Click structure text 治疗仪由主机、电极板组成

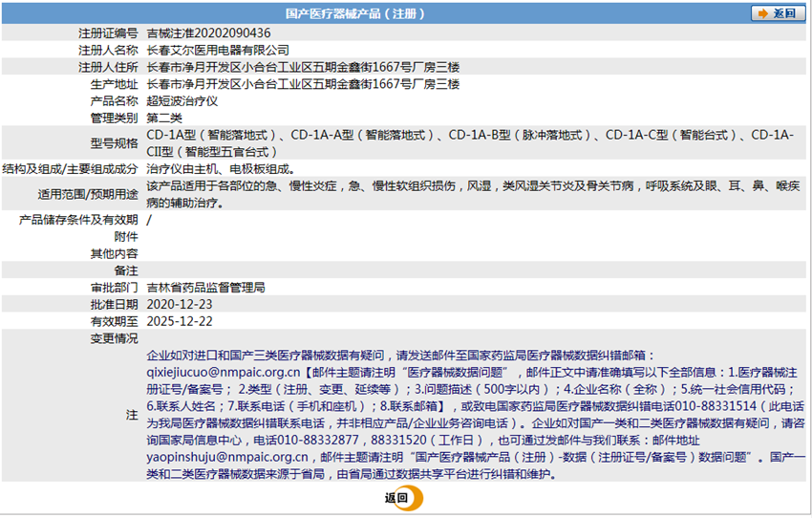click(x=221, y=169)
